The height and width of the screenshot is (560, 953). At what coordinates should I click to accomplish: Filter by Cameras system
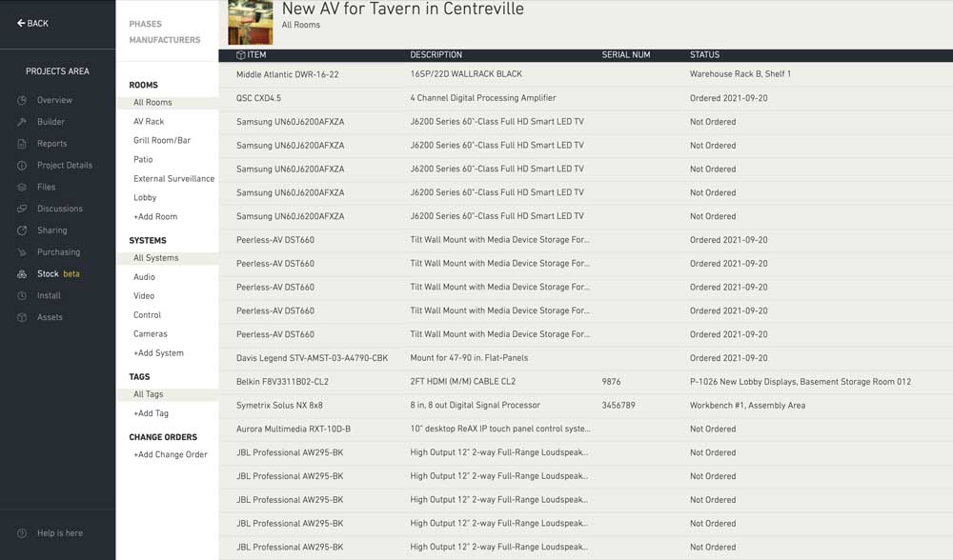click(x=151, y=334)
